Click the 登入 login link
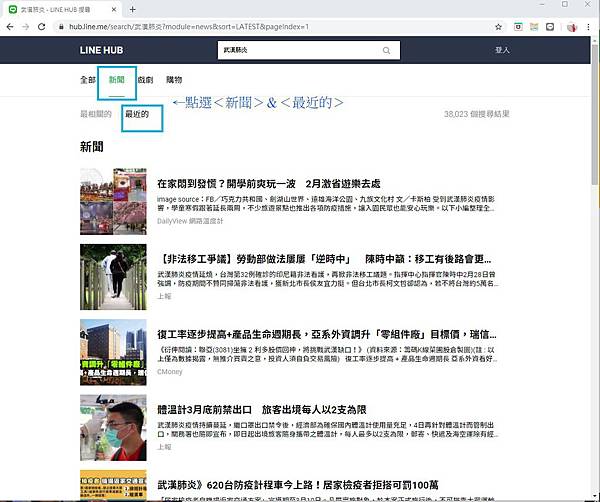The image size is (600, 502). (502, 50)
